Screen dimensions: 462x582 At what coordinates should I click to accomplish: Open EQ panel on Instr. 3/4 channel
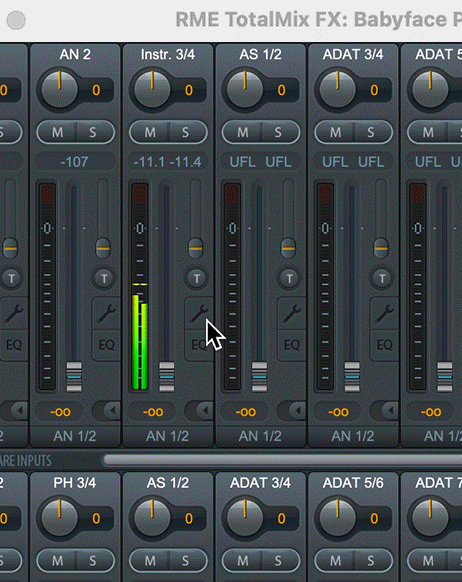(x=199, y=345)
